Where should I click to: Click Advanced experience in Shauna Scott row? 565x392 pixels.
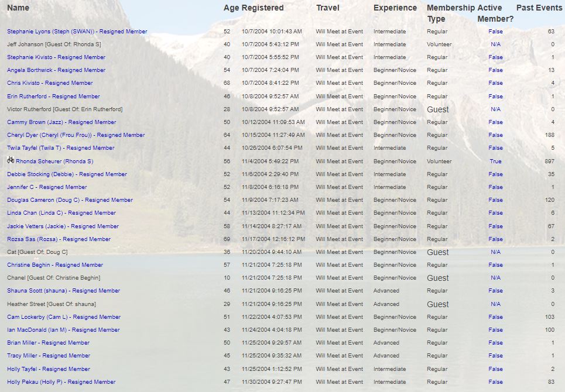pos(386,291)
